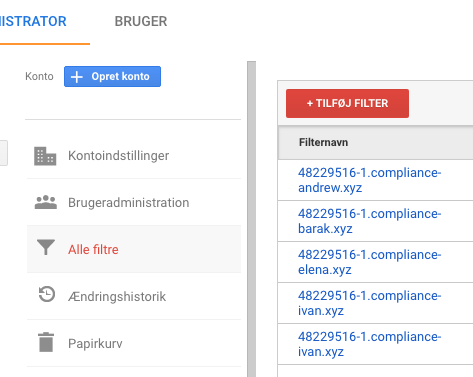This screenshot has width=473, height=377.
Task: Click the Opret konto button
Action: [x=112, y=76]
